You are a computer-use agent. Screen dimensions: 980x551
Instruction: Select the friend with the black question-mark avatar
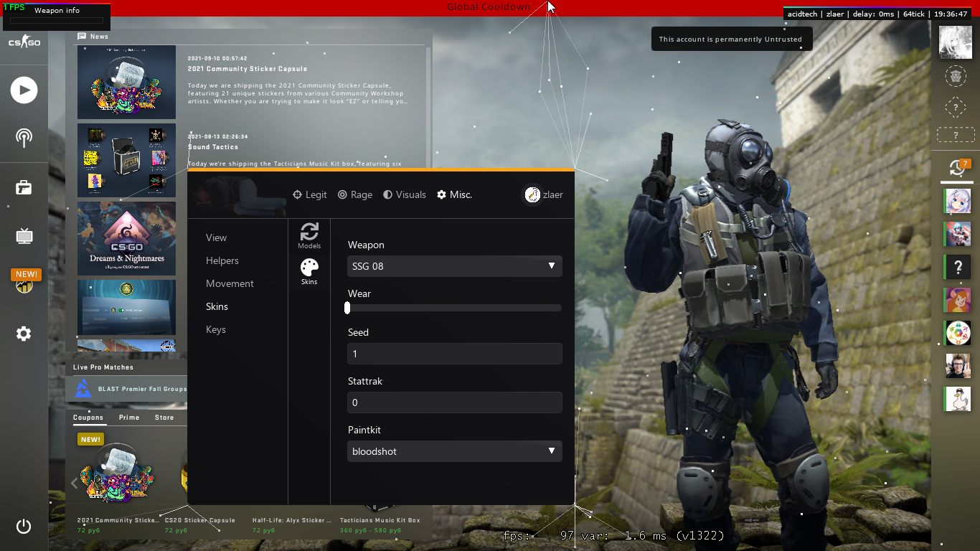958,267
